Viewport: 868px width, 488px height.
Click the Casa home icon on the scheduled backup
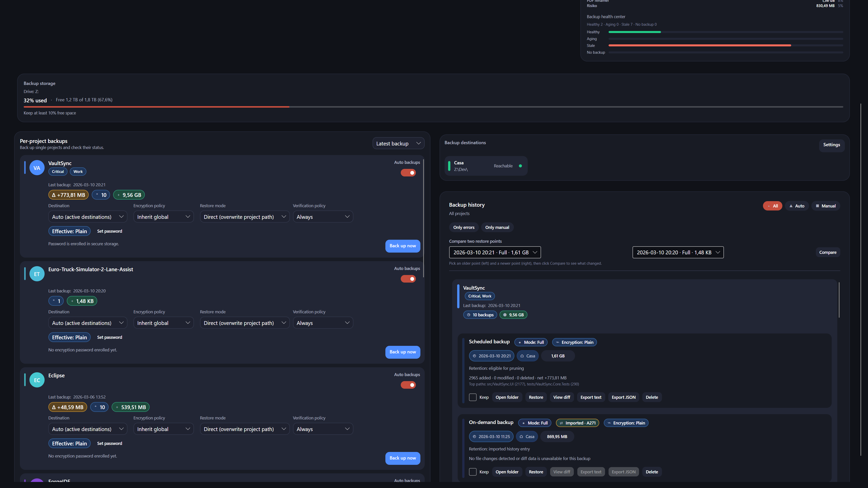click(x=523, y=356)
